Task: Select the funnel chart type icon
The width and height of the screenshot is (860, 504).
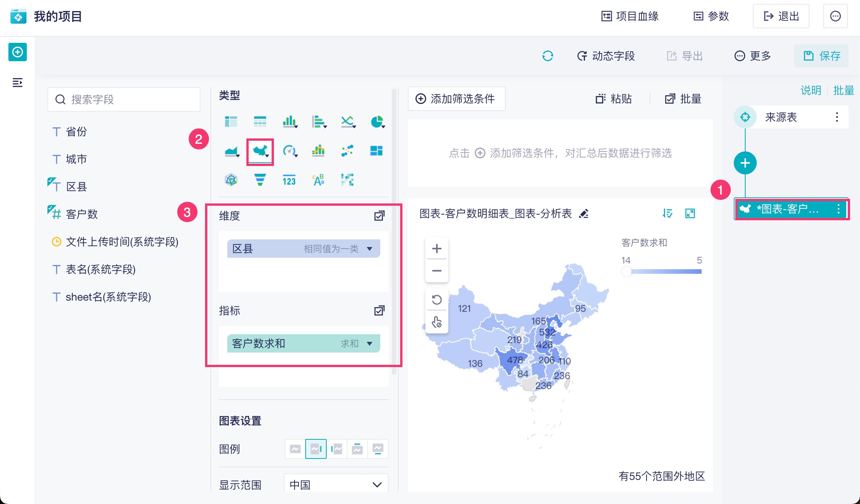Action: [x=260, y=179]
